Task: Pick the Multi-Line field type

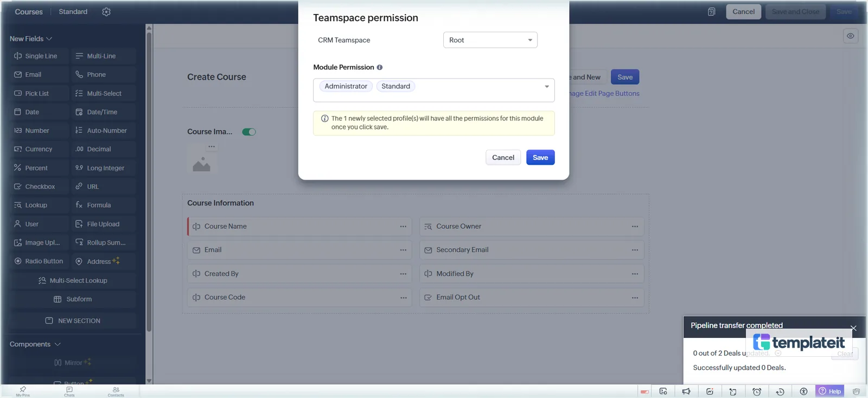Action: pyautogui.click(x=104, y=56)
